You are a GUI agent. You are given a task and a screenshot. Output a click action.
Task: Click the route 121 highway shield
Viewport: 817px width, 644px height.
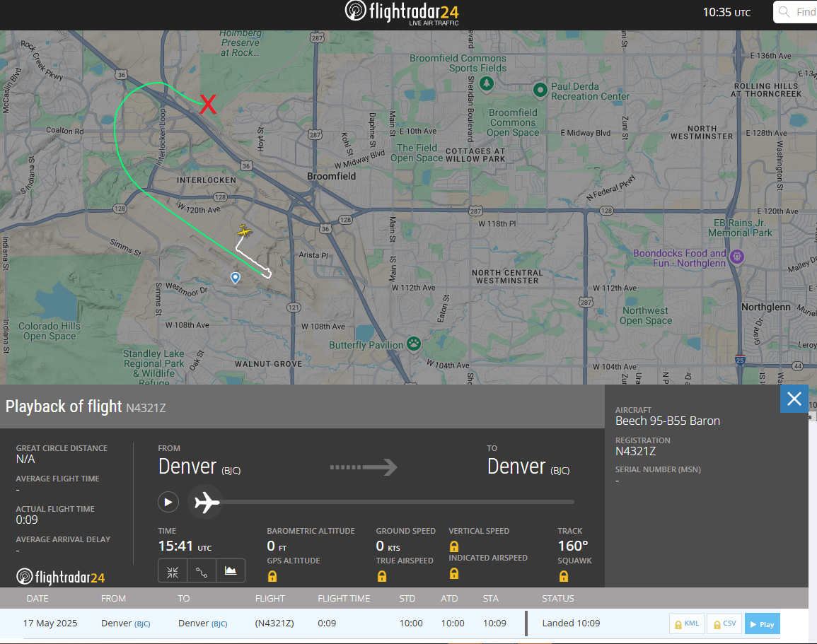point(294,308)
